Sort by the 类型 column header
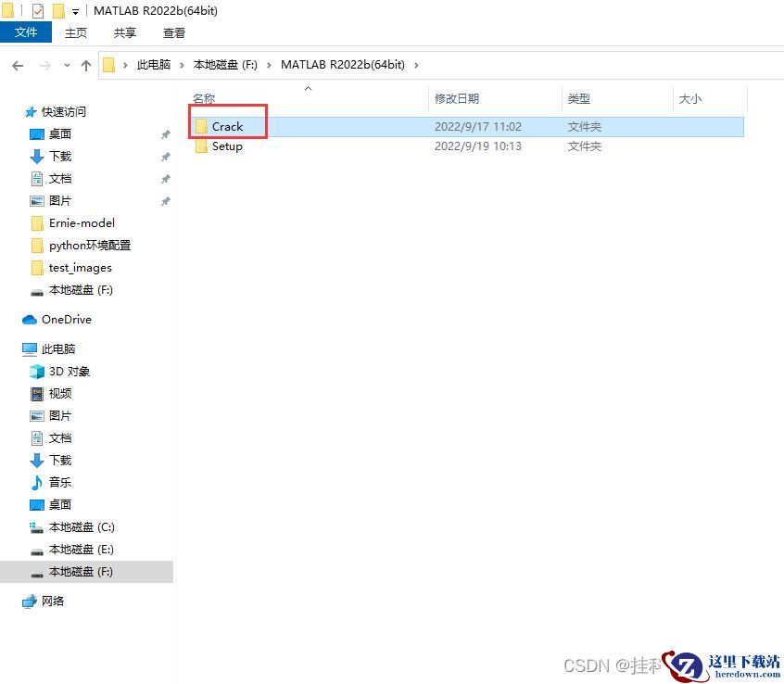The width and height of the screenshot is (784, 684). tap(578, 98)
